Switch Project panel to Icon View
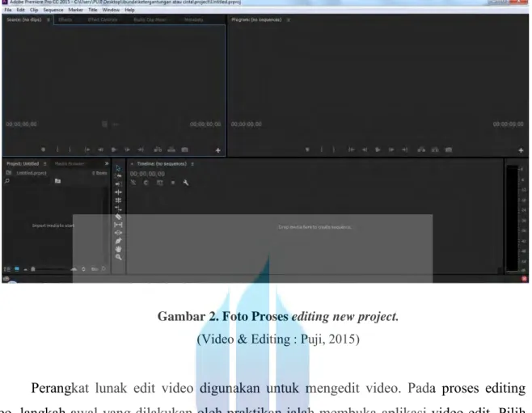Viewport: 532px width, 413px height. 17,269
